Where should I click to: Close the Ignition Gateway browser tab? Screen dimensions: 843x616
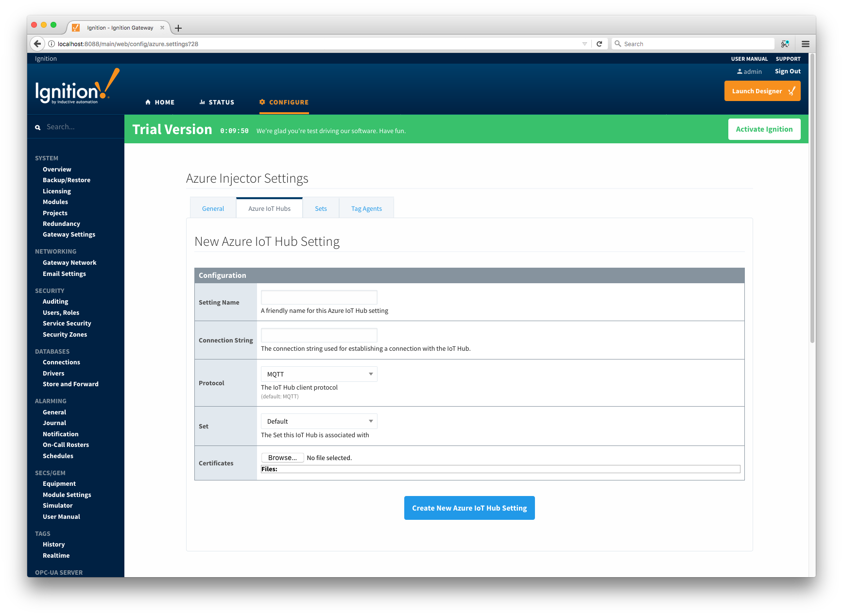point(162,28)
